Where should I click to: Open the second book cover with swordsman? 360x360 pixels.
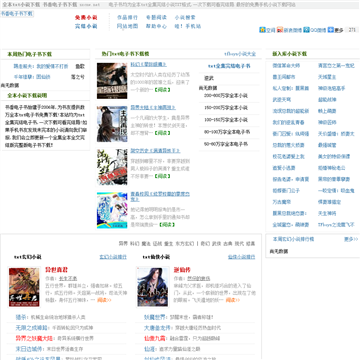[x=112, y=124]
